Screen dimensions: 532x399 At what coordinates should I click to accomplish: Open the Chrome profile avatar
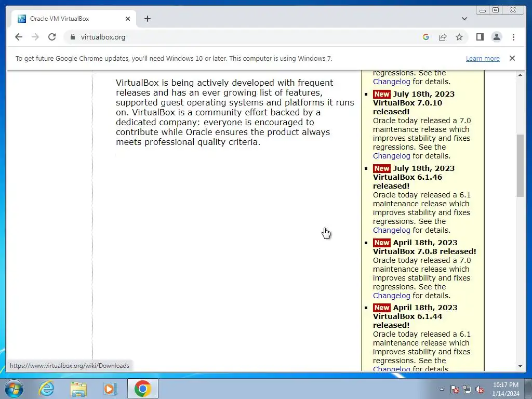click(x=496, y=37)
